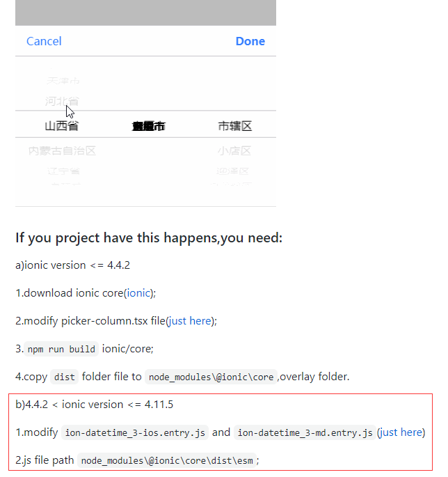Select 山西省 in the province column
Image resolution: width=448 pixels, height=477 pixels.
[62, 126]
